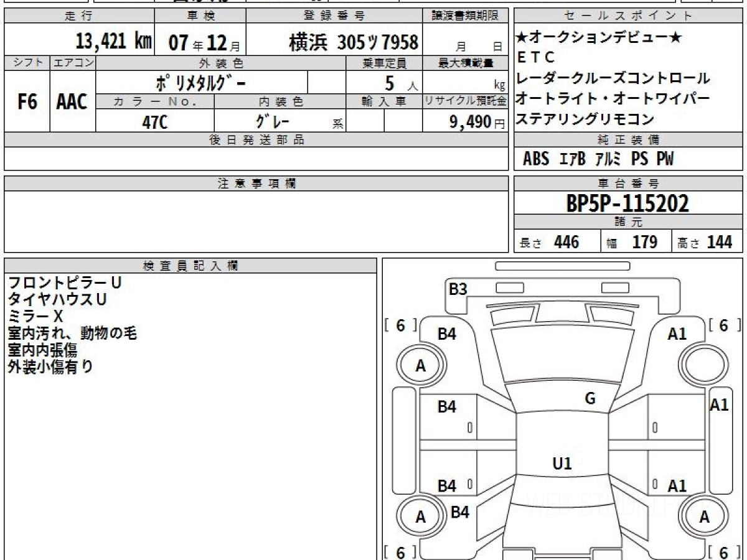The height and width of the screenshot is (560, 747).
Task: Click the 譲渡書類期限 header
Action: (x=466, y=16)
